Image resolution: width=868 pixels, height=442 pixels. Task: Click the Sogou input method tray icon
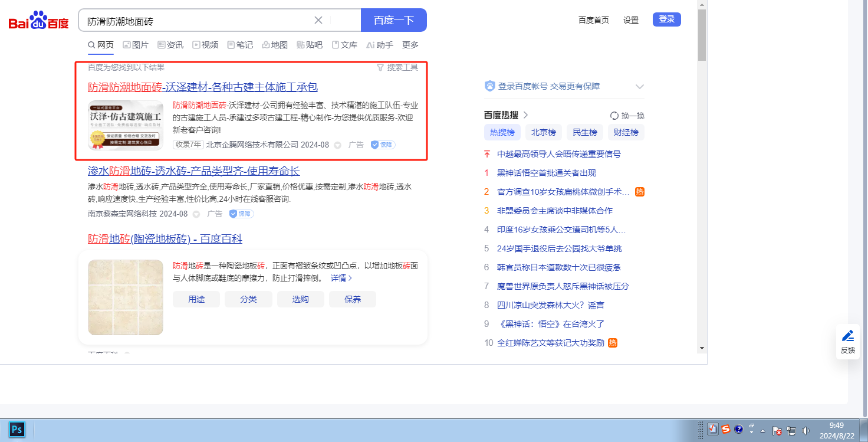(726, 430)
